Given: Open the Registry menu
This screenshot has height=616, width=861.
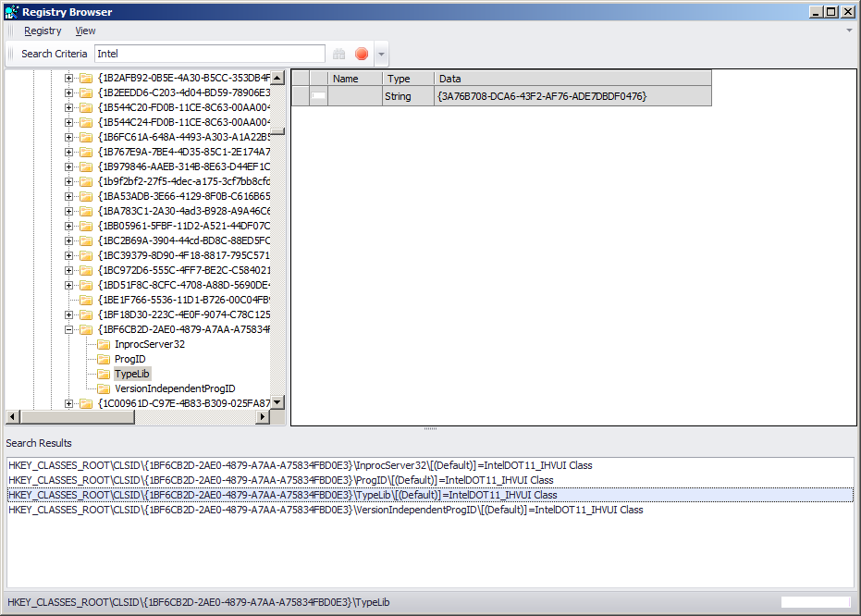Looking at the screenshot, I should pyautogui.click(x=43, y=31).
